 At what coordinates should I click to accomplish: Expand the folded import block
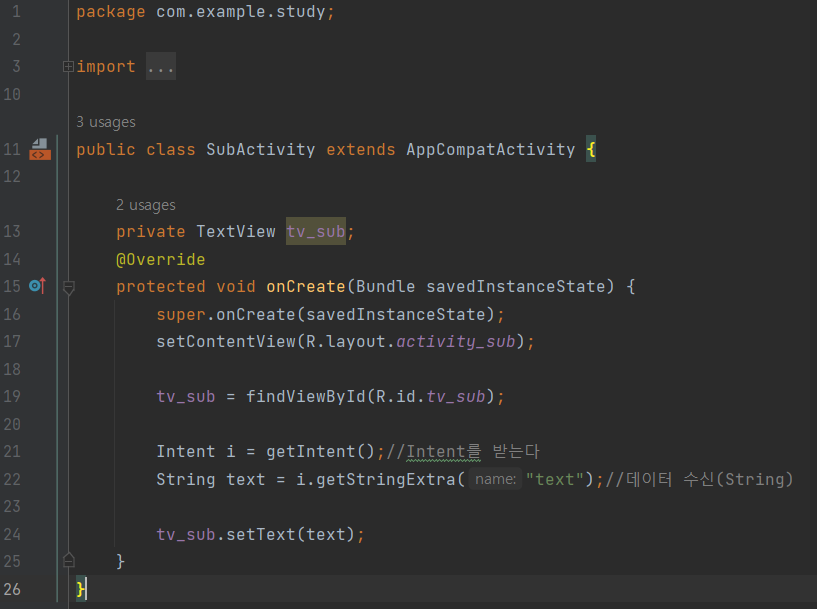click(x=68, y=67)
